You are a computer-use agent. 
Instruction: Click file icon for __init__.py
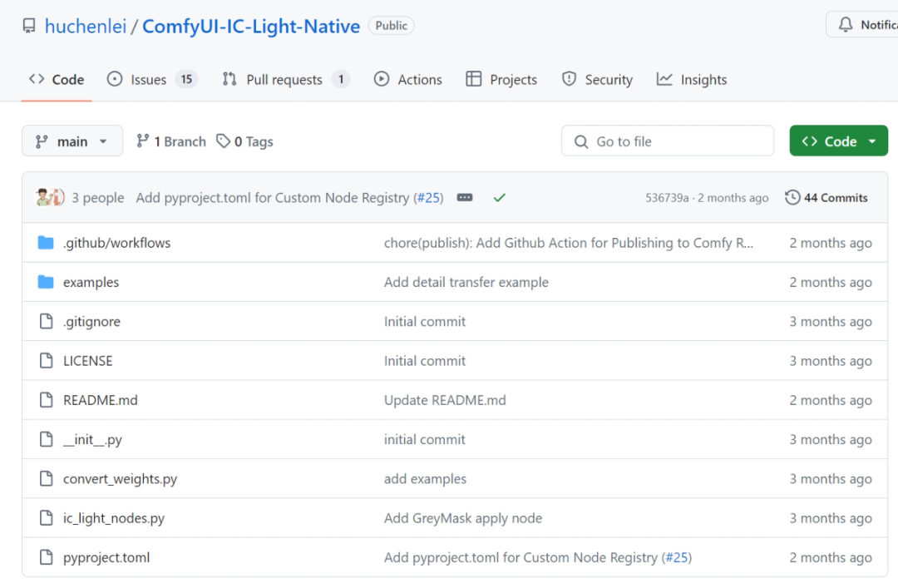click(x=46, y=440)
